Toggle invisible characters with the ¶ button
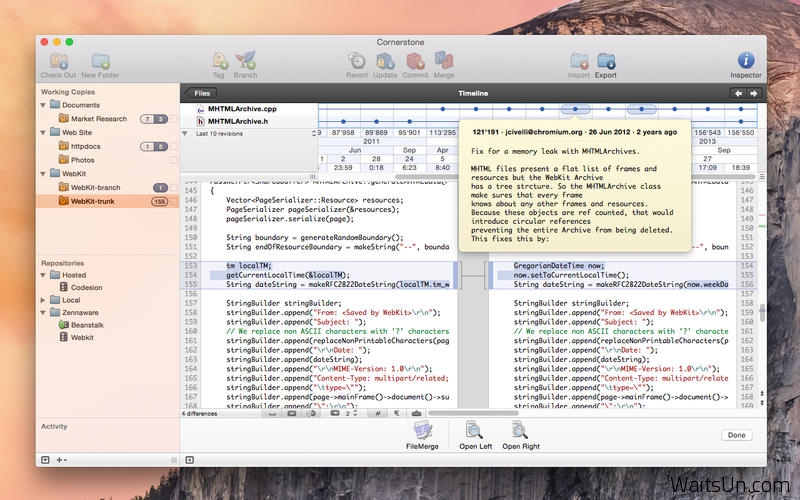 [x=396, y=413]
